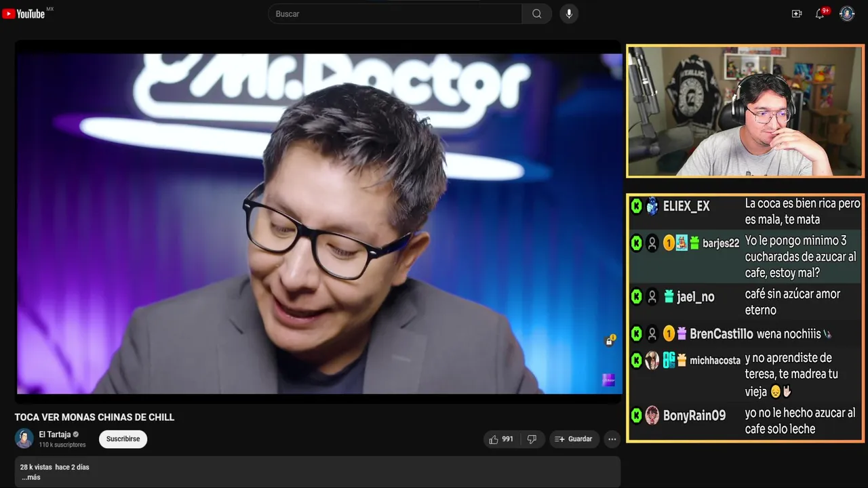Image resolution: width=868 pixels, height=488 pixels.
Task: Click the Suscribirse button
Action: [x=123, y=439]
